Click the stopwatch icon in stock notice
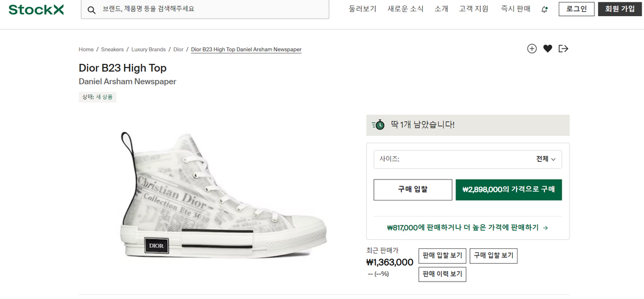The image size is (644, 299). pos(379,125)
